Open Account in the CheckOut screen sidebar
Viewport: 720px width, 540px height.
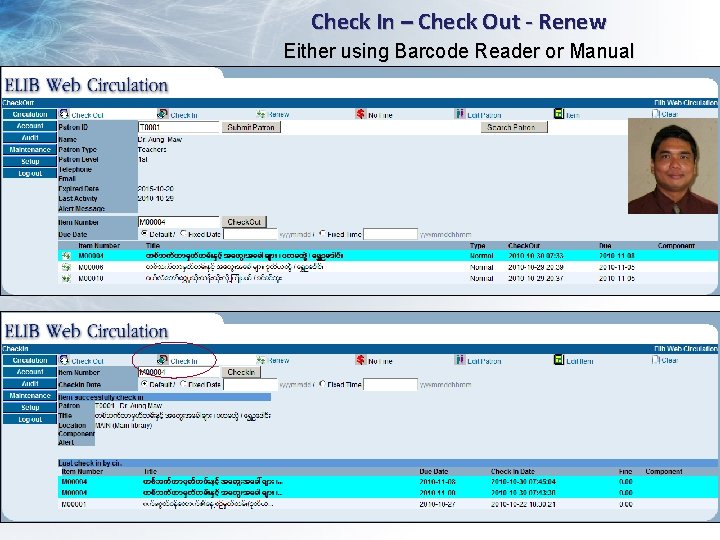tap(30, 126)
